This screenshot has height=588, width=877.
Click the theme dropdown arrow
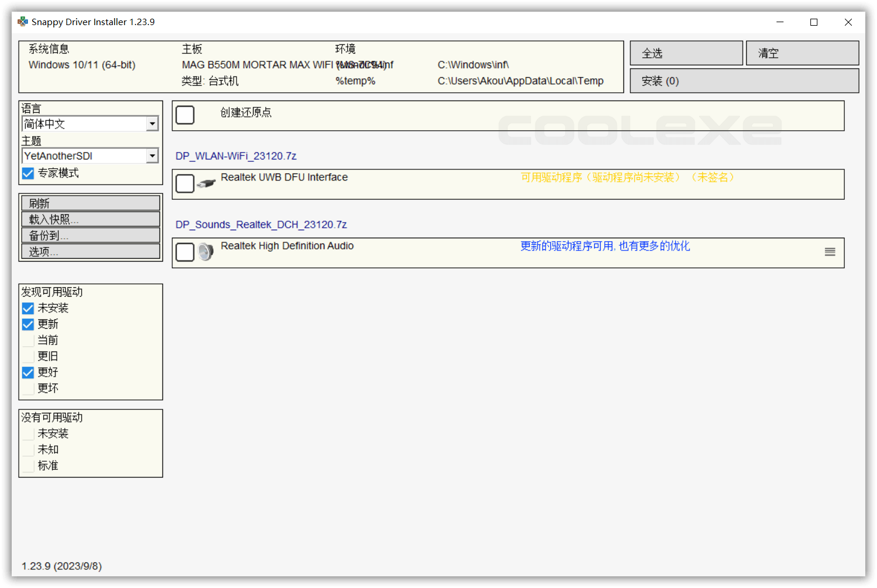click(x=152, y=155)
